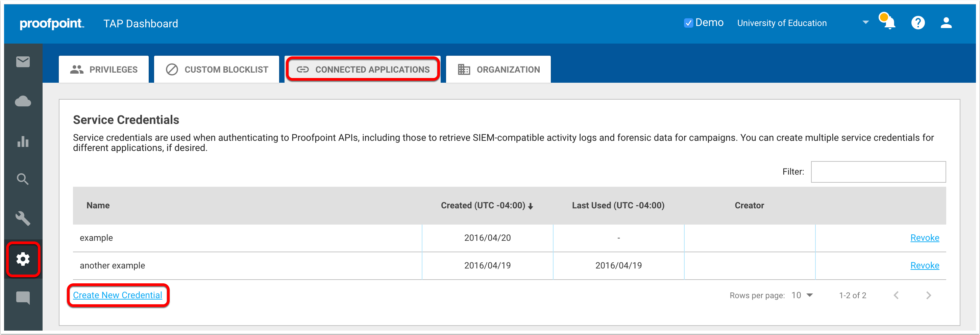Open the bar chart reports icon
Screen dimensions: 980x335
(23, 141)
